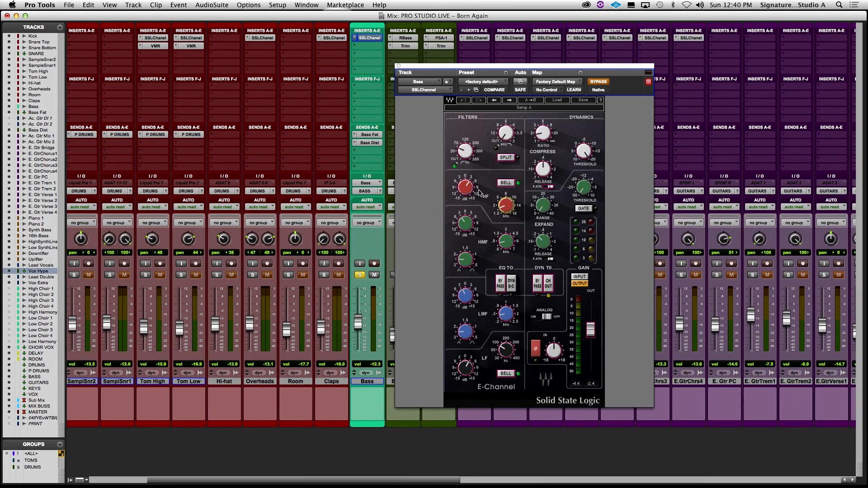Open the Track menu

(x=133, y=5)
